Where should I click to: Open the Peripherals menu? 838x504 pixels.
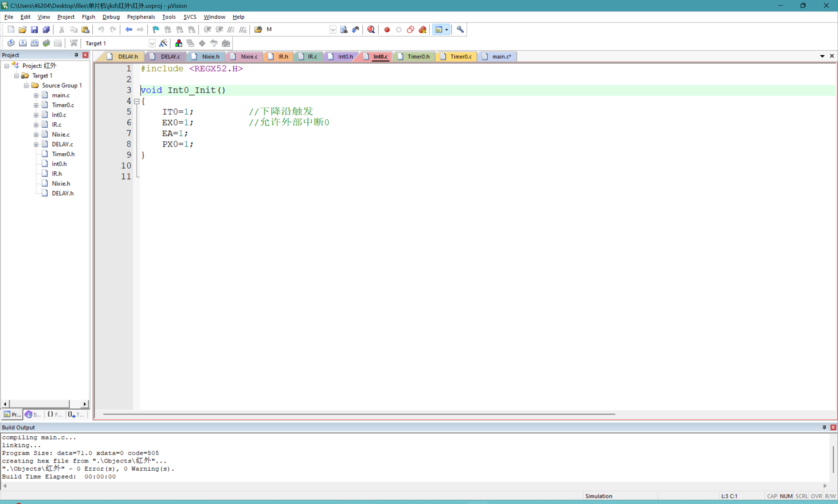tap(141, 17)
